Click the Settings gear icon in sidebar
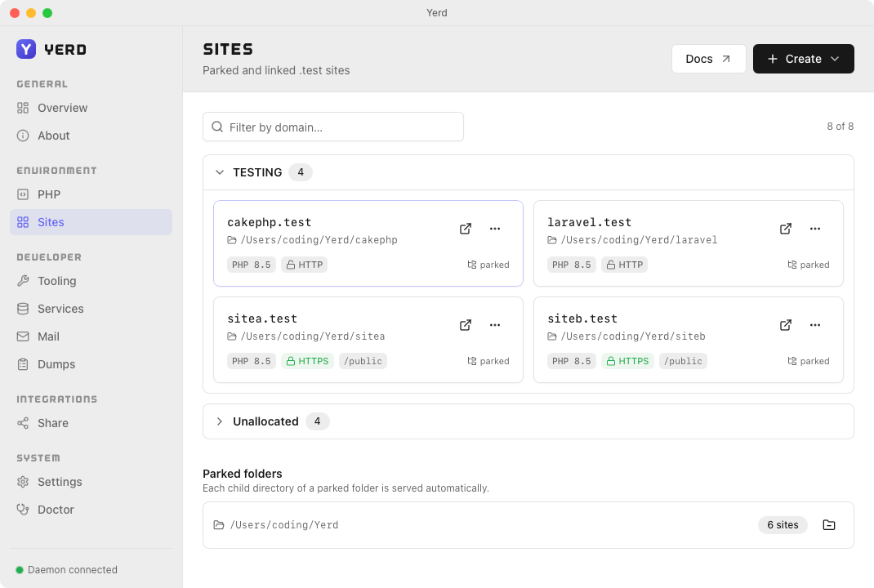The width and height of the screenshot is (874, 588). click(x=23, y=482)
